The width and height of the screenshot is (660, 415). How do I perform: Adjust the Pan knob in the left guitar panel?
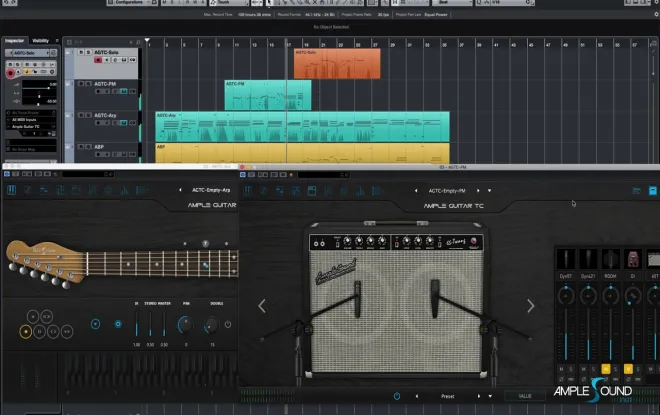(x=185, y=325)
